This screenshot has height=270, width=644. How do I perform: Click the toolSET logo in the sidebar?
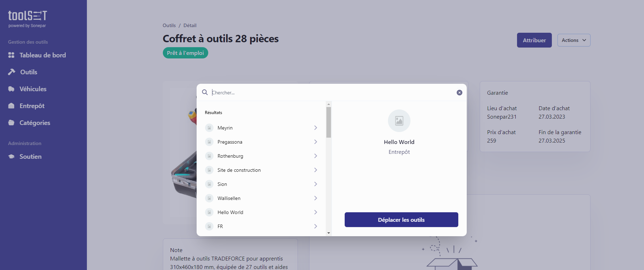click(27, 19)
